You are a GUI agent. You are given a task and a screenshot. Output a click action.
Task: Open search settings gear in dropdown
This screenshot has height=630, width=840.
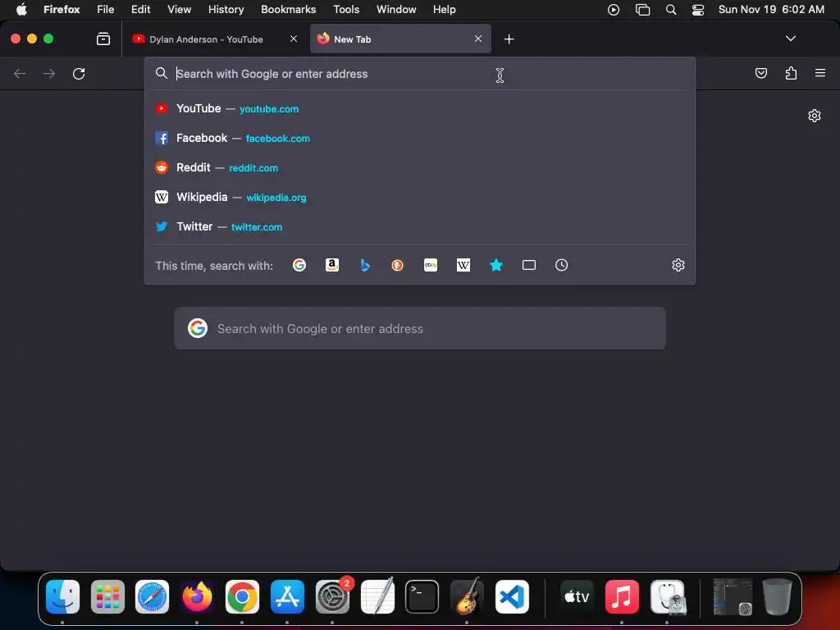pyautogui.click(x=678, y=265)
